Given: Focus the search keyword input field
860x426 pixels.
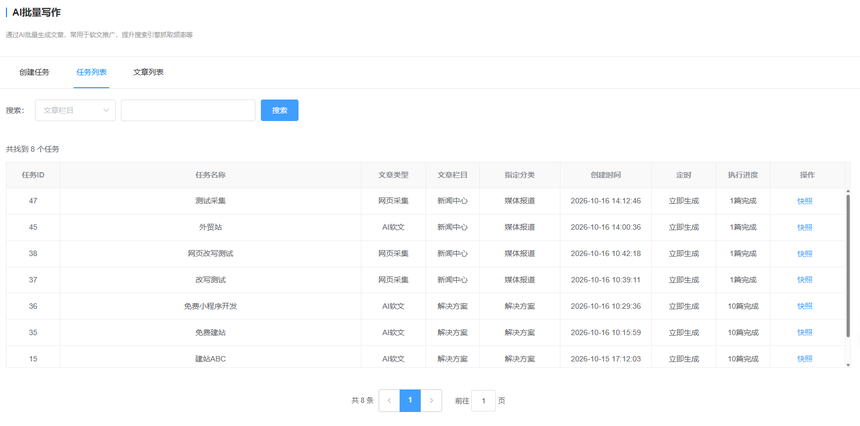Looking at the screenshot, I should (188, 110).
